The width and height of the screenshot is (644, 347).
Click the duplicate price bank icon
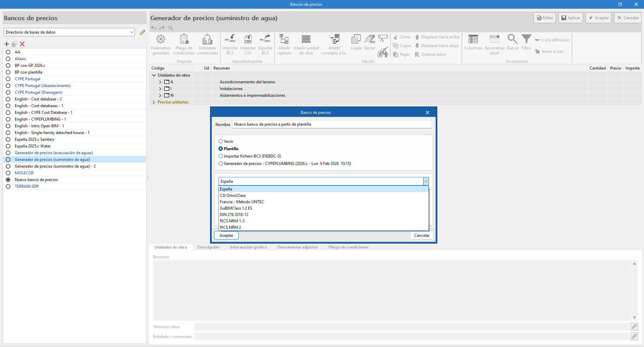coord(14,44)
